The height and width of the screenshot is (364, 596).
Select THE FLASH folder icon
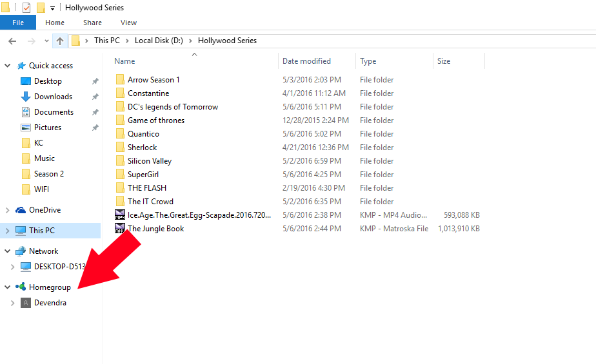click(x=120, y=188)
